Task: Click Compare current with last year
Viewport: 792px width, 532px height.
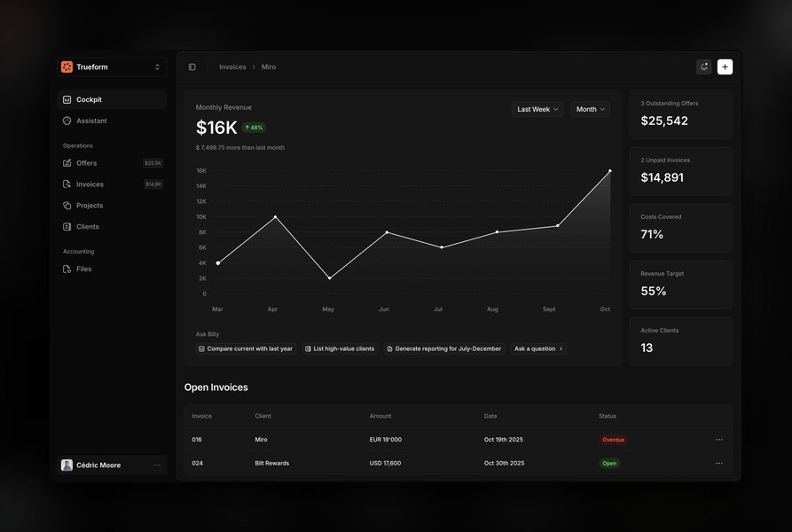Action: pos(246,348)
